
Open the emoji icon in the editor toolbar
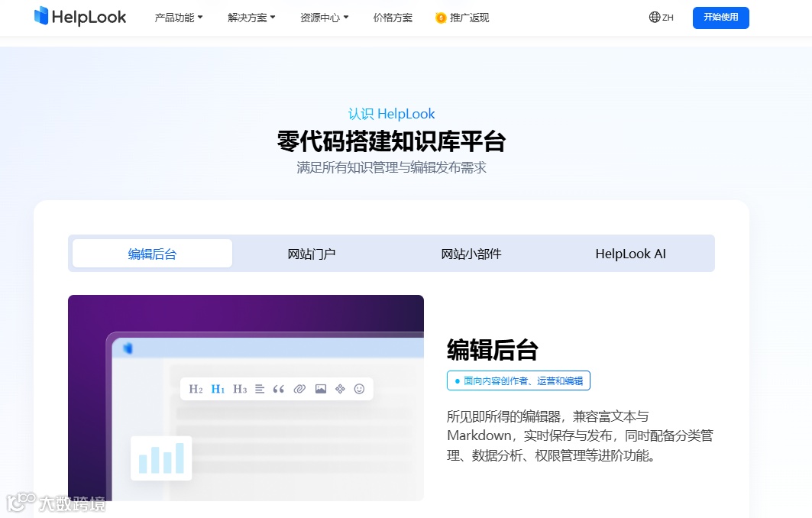pos(360,389)
